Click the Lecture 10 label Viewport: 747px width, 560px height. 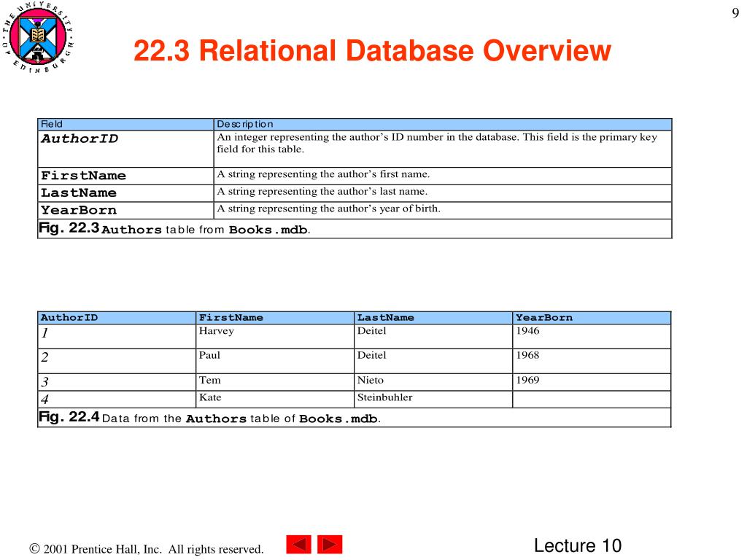click(x=578, y=545)
